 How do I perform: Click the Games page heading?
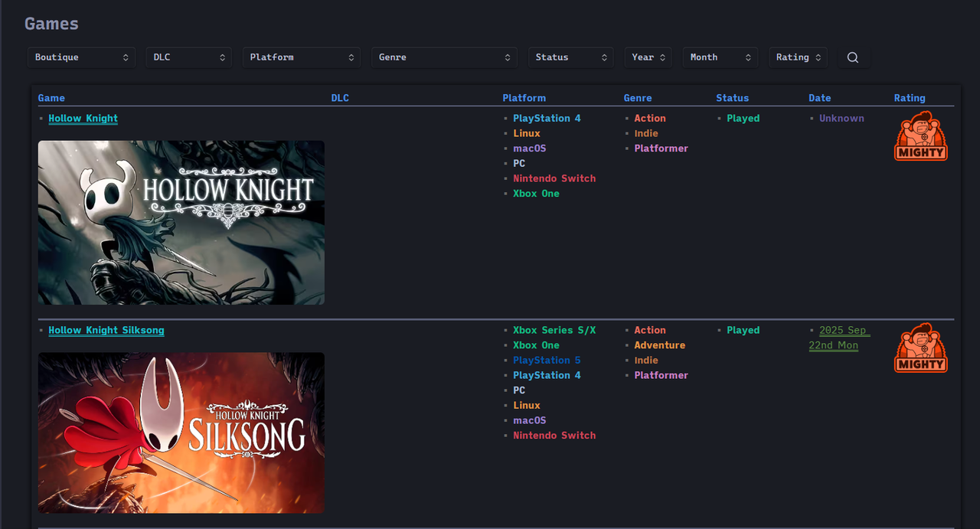tap(51, 24)
